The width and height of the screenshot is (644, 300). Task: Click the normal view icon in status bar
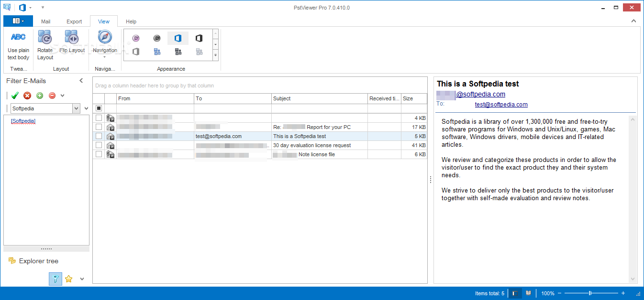tap(515, 293)
